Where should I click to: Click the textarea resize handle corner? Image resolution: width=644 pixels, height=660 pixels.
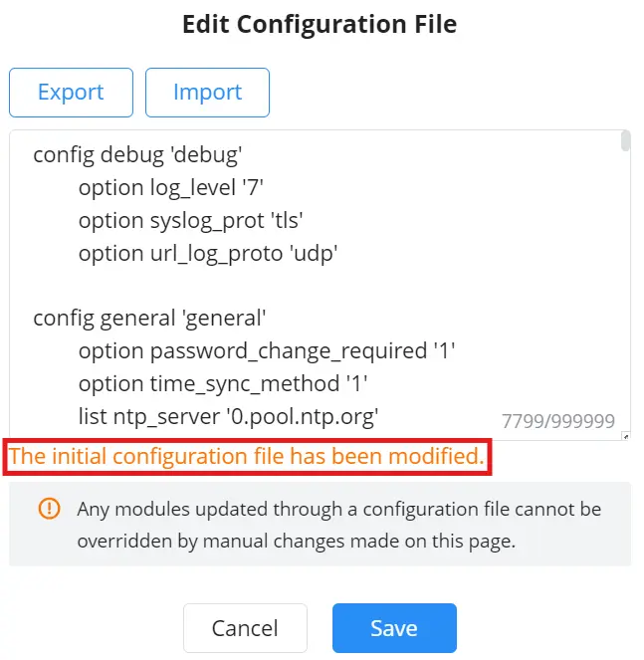click(626, 436)
